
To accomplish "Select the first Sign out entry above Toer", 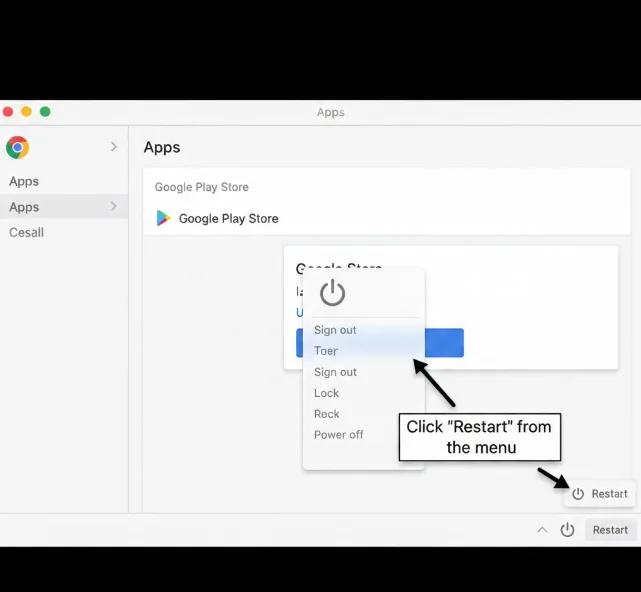I will [x=335, y=330].
